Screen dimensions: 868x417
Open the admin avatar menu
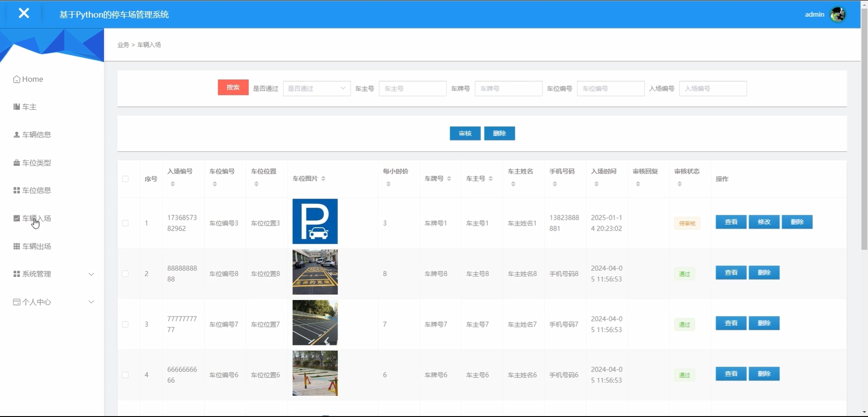[838, 15]
